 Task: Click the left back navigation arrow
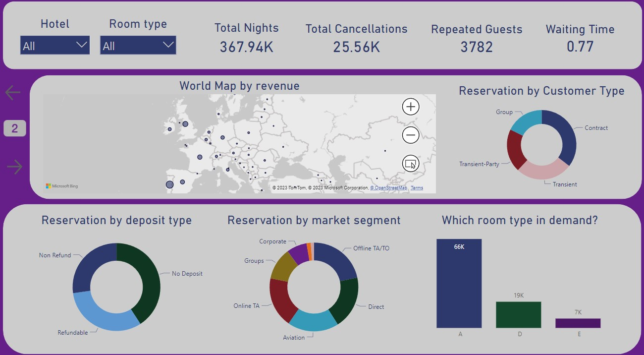point(12,92)
